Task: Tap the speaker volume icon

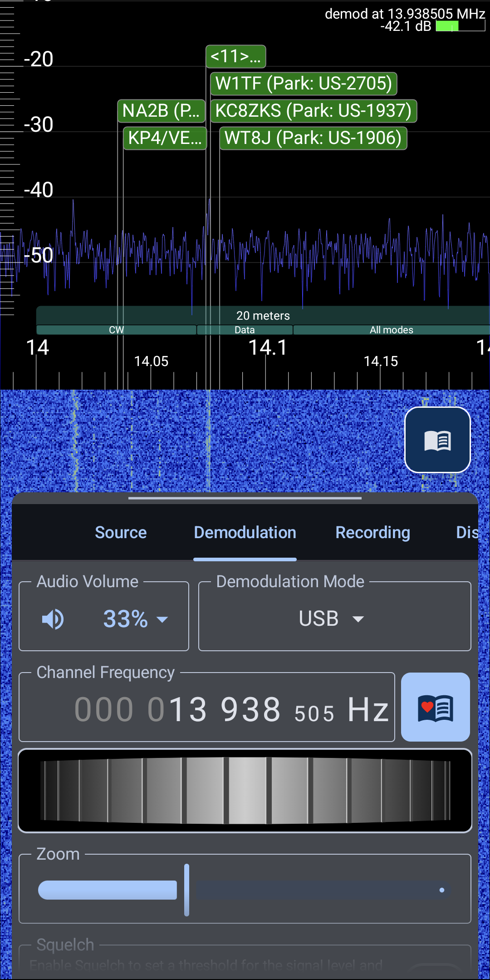Action: pos(53,619)
